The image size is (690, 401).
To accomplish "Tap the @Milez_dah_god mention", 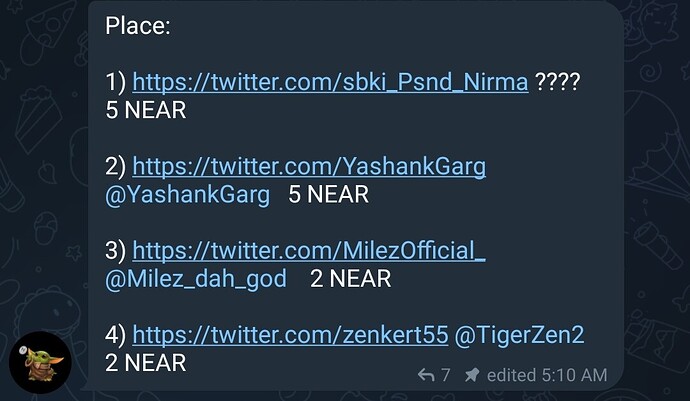I will 195,279.
